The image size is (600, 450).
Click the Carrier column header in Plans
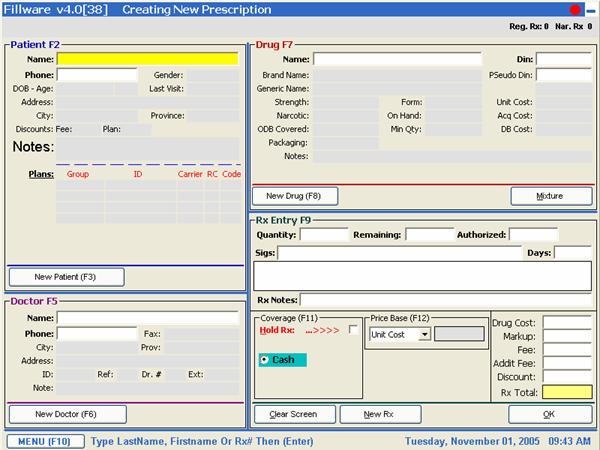[190, 174]
